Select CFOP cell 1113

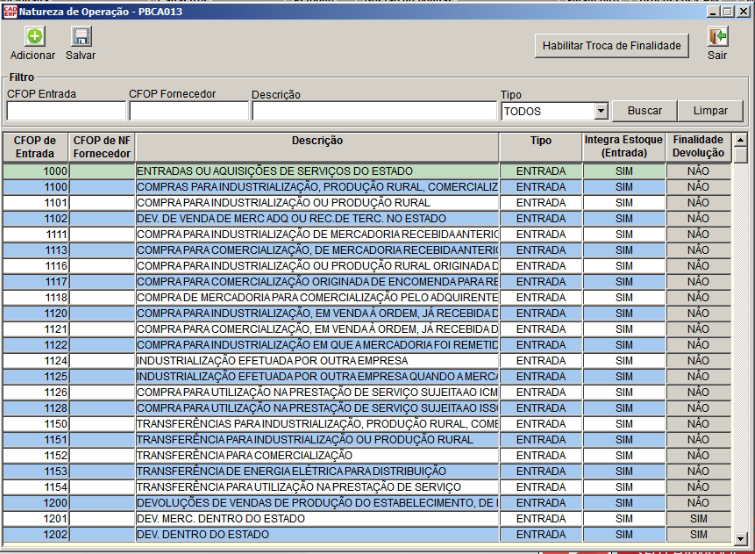click(x=36, y=250)
